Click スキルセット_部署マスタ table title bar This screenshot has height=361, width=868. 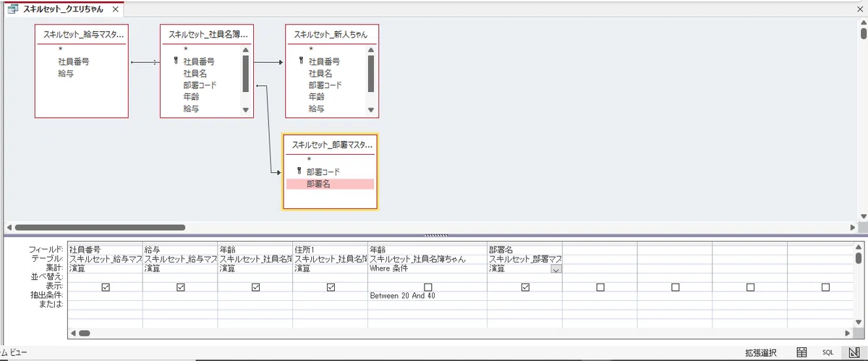331,145
